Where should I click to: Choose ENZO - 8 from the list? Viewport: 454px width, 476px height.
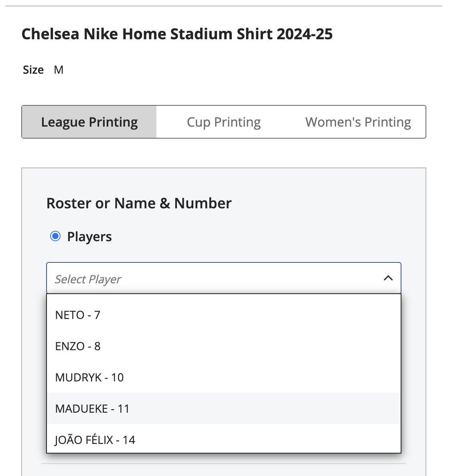tap(224, 346)
